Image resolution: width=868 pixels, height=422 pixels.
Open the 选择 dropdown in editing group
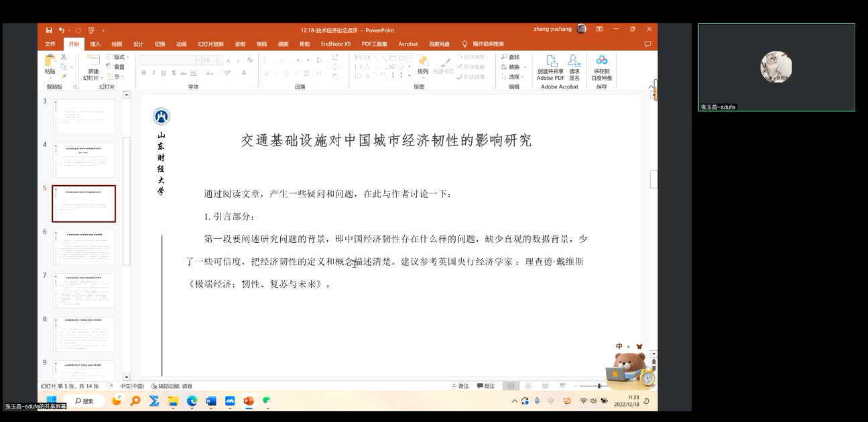point(513,77)
